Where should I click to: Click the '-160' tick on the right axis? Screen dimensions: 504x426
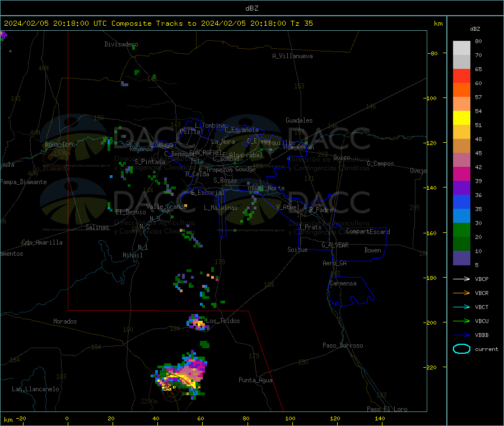click(x=431, y=233)
